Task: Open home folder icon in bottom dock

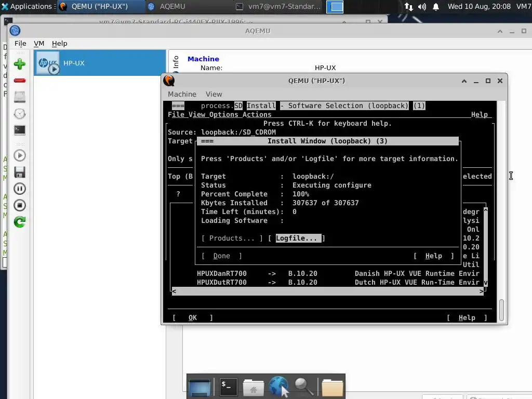Action: (x=253, y=387)
